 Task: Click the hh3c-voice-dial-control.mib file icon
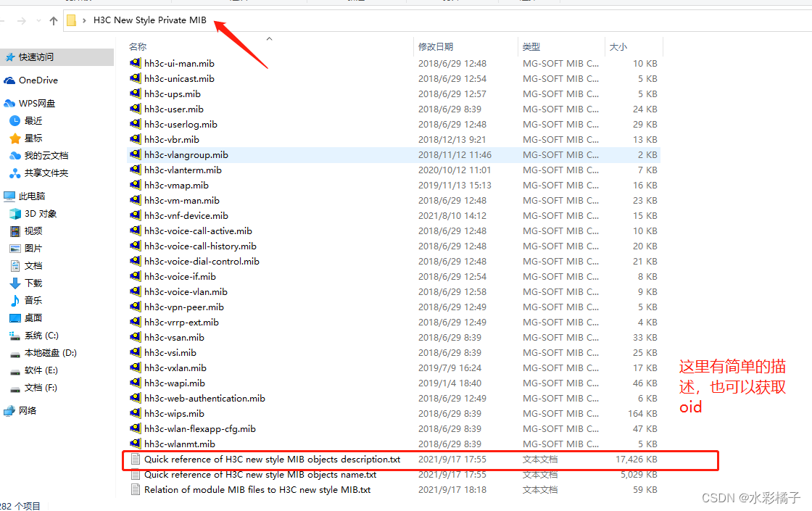(x=135, y=261)
